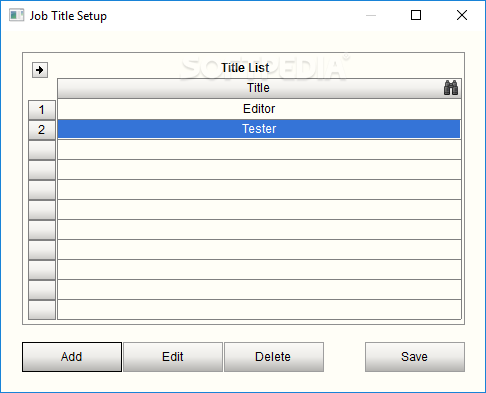Click the binoculars search icon

(x=451, y=88)
